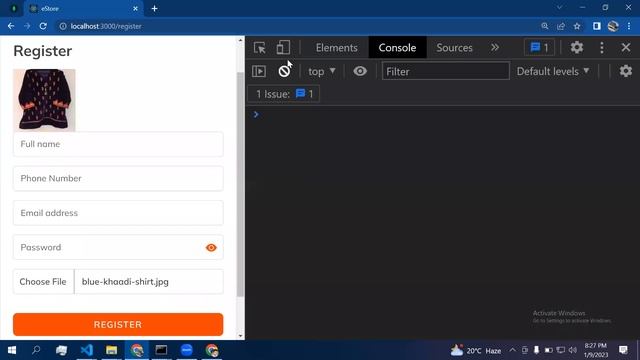The width and height of the screenshot is (640, 360).
Task: Go back in browser history
Action: click(11, 26)
